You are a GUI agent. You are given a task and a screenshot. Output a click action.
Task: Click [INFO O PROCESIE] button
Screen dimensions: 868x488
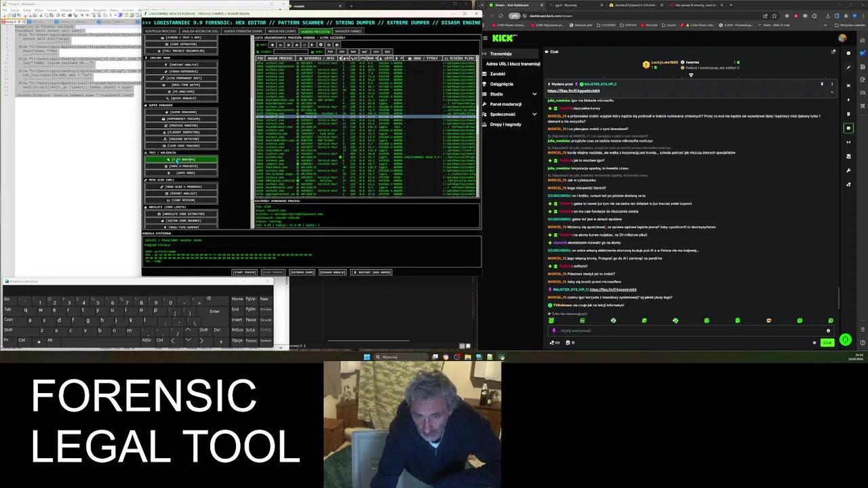coord(181,166)
